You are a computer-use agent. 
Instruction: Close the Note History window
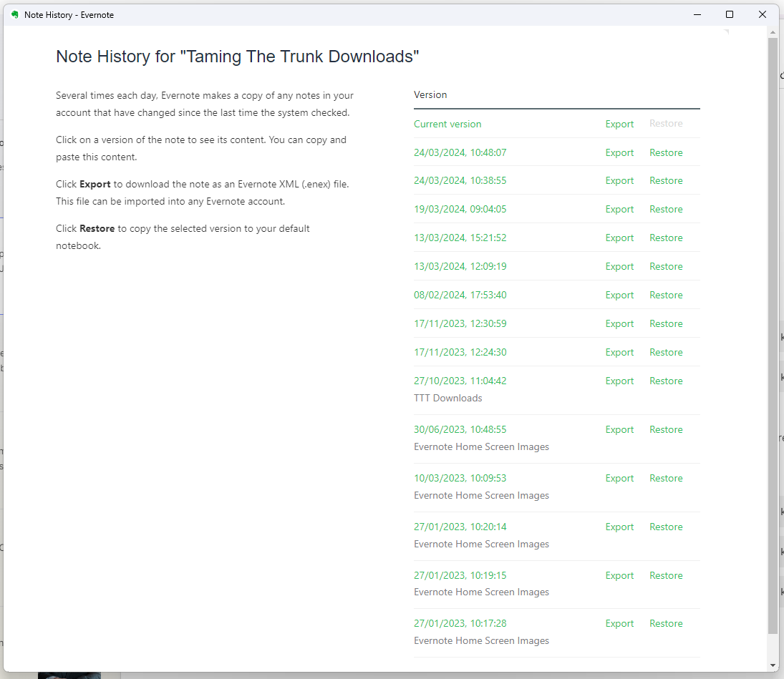[762, 14]
